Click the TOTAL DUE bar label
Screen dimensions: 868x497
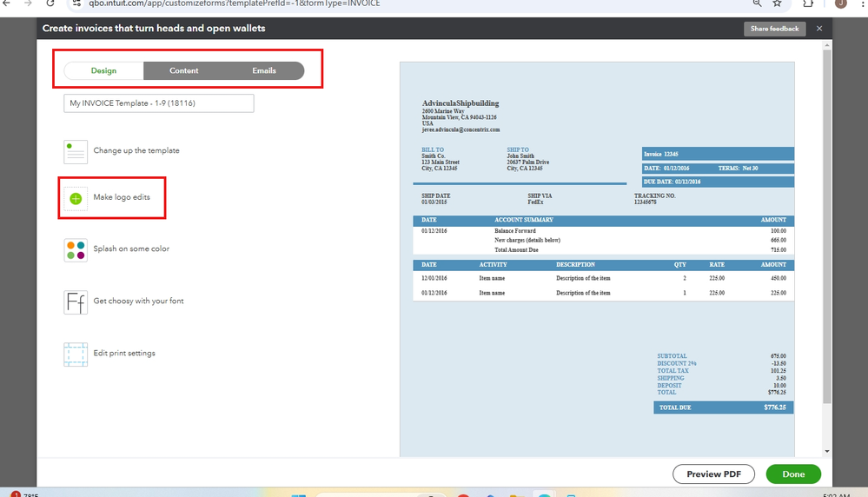(x=675, y=408)
